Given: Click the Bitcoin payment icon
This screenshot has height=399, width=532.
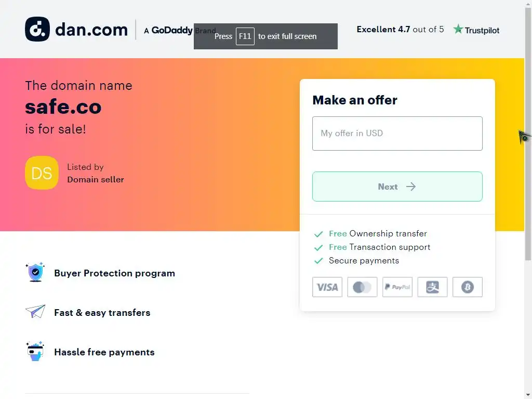Looking at the screenshot, I should pos(468,287).
